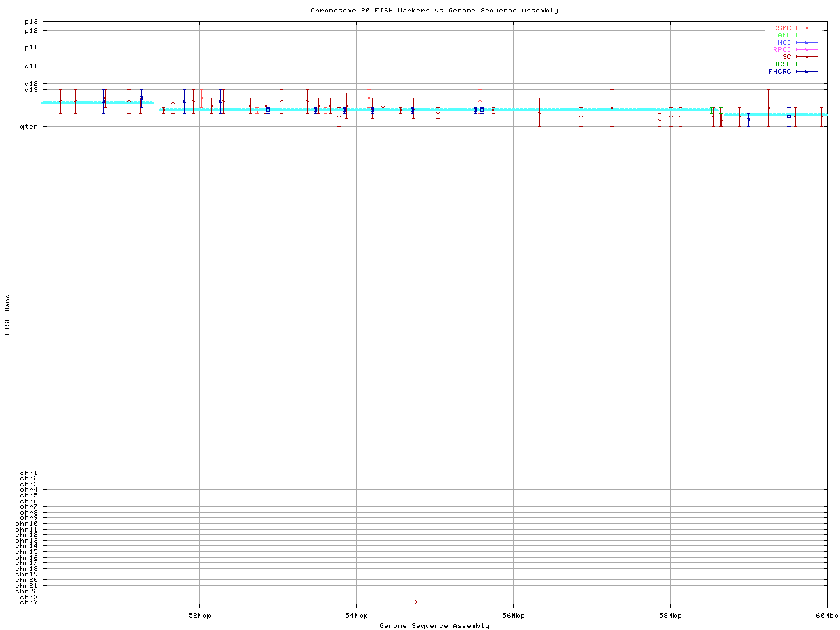Click the Genome Sequence Assembly axis title
Screen dimensions: 840x630
point(434,626)
